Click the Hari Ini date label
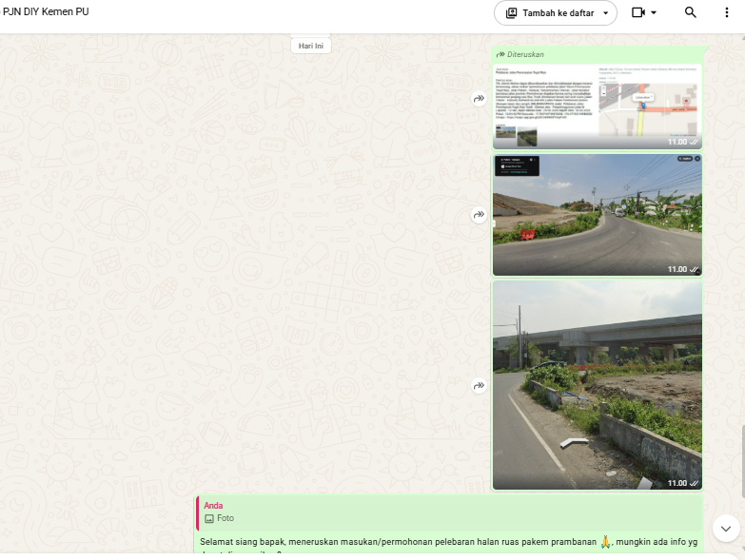The height and width of the screenshot is (560, 745). [x=311, y=46]
